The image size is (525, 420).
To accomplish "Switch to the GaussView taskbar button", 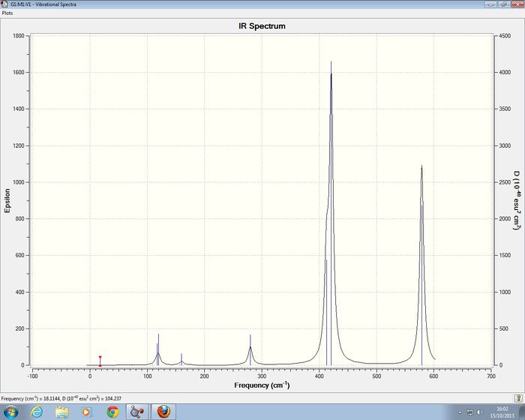I will tap(137, 412).
